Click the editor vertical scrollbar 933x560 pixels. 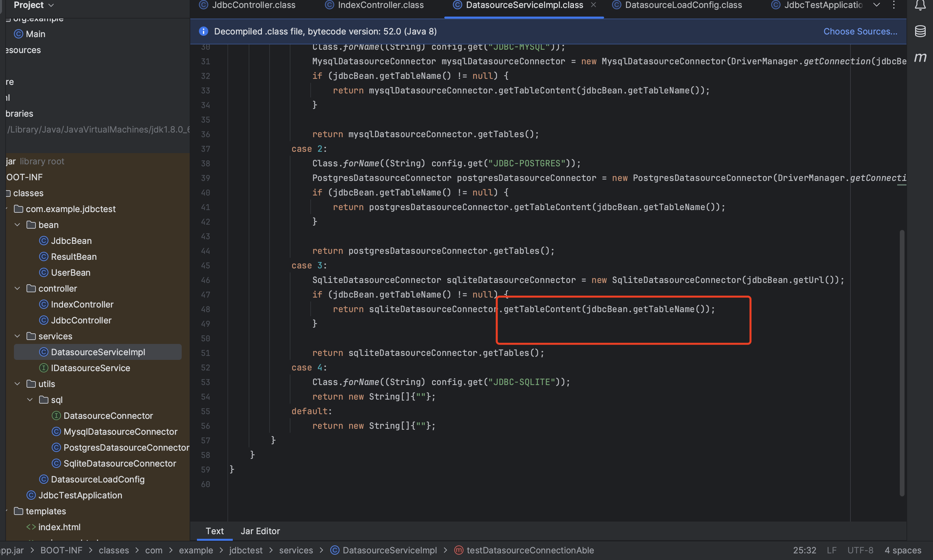point(902,363)
